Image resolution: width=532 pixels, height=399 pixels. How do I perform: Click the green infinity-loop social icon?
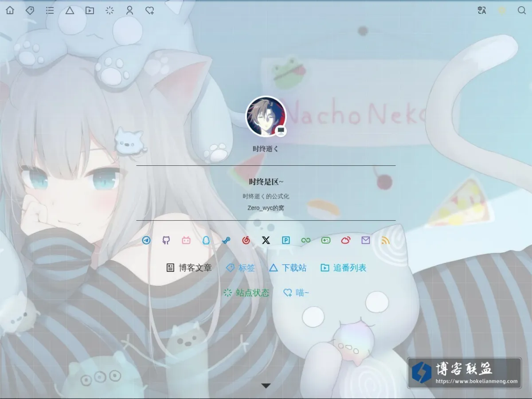[306, 240]
